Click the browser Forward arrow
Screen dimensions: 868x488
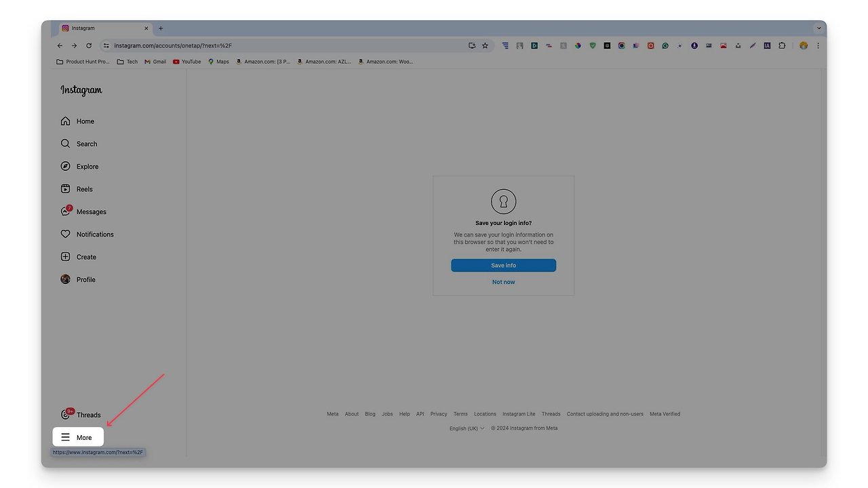coord(74,45)
